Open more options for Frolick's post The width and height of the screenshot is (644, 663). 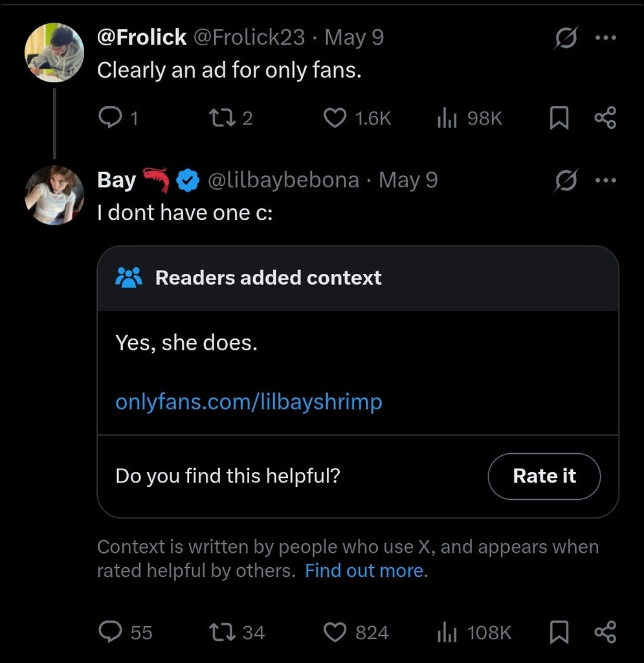[x=605, y=38]
